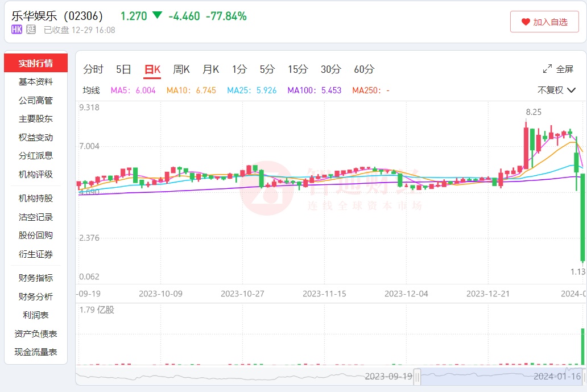Open 衍生证券 in sidebar

click(36, 254)
